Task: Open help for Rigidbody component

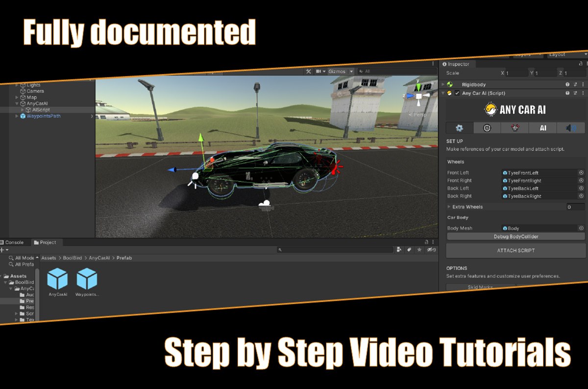Action: (567, 84)
